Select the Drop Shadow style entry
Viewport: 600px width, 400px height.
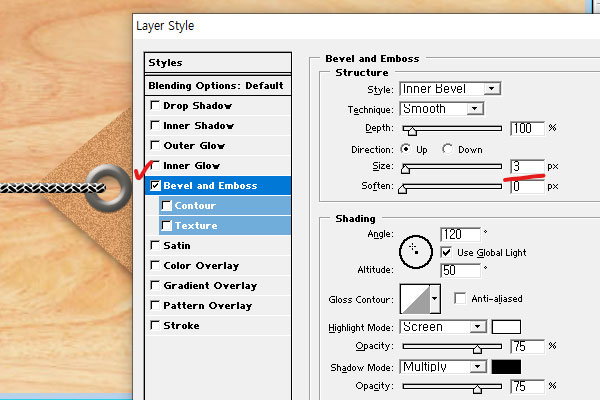pos(197,105)
